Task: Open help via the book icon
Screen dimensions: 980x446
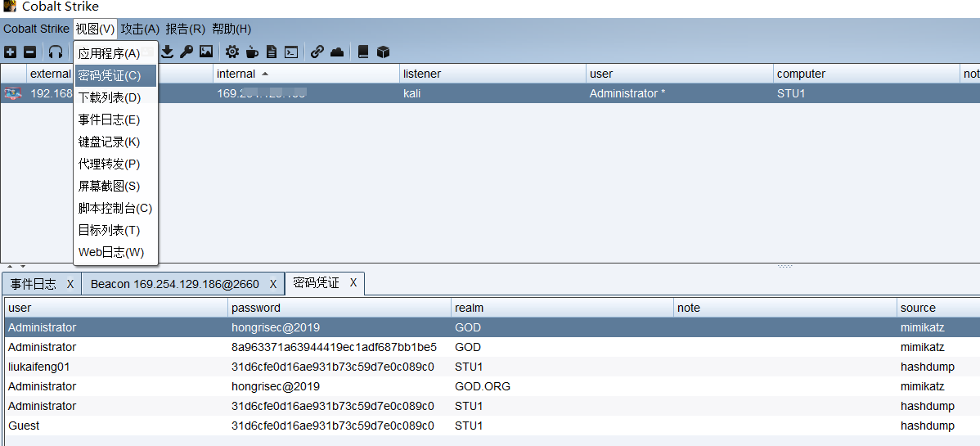Action: point(363,52)
